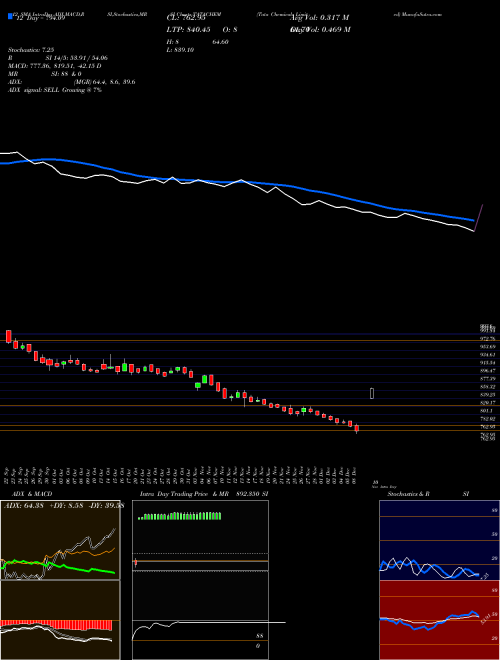Click the 'L: 839.10' low price text
The image size is (500, 660).
(181, 50)
